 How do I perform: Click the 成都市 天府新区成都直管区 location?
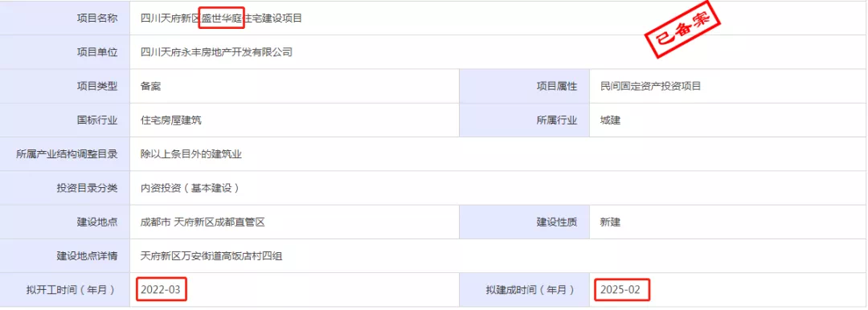(x=203, y=222)
